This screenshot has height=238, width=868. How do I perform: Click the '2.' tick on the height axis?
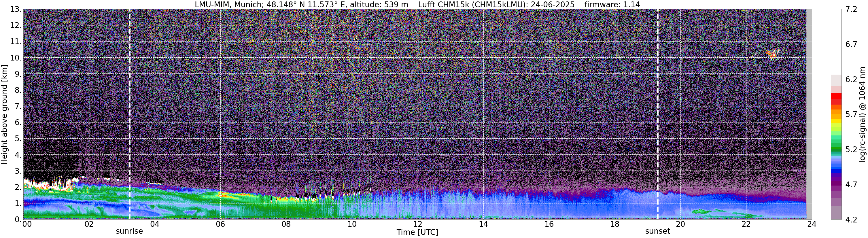tap(18, 187)
